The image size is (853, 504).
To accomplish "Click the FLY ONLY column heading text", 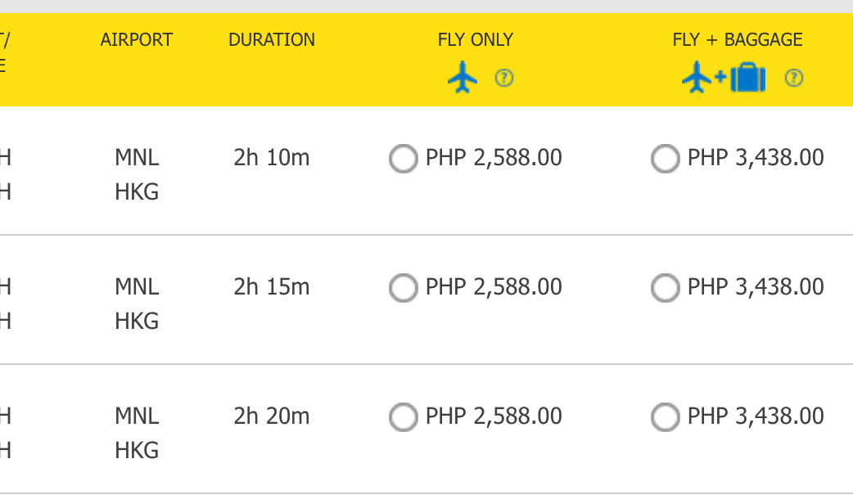I will 476,40.
